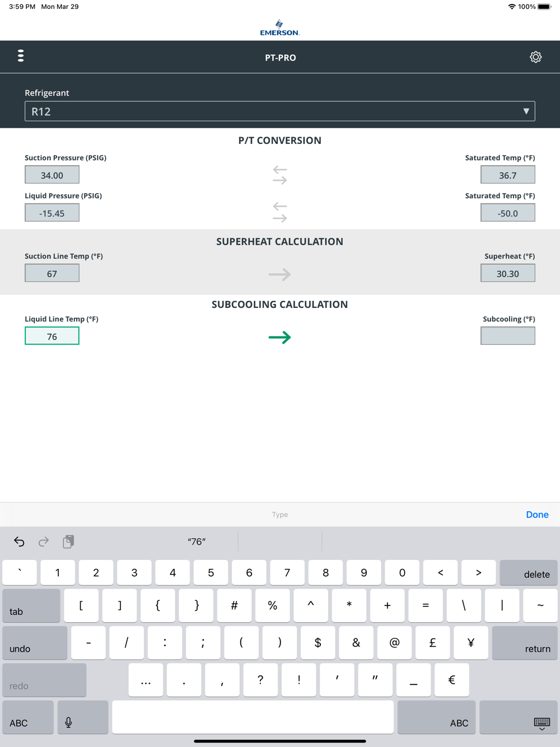560x747 pixels.
Task: Tap the Emerson logo
Action: (279, 27)
